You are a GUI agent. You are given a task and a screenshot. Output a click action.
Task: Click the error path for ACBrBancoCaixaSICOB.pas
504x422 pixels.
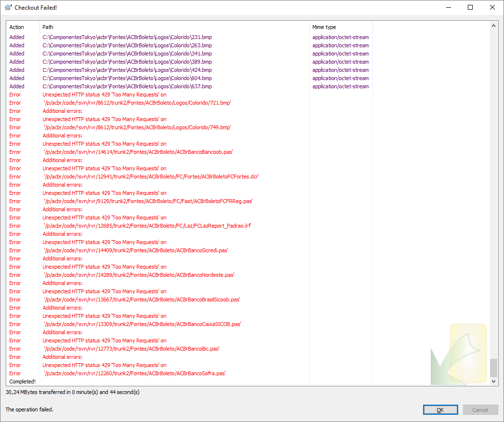point(143,324)
